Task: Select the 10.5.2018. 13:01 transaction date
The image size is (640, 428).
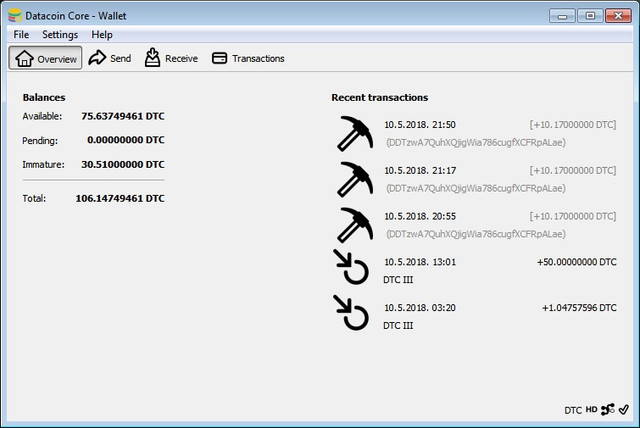Action: (x=420, y=262)
